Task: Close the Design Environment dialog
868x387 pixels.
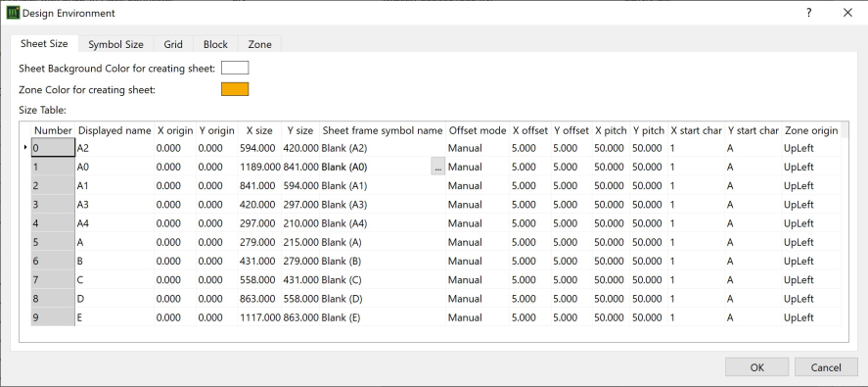Action: pos(847,13)
